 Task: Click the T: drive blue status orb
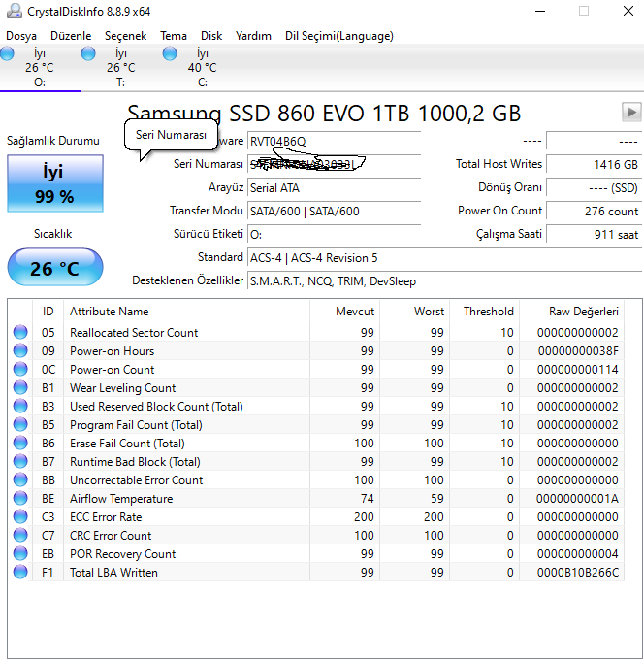pos(88,53)
